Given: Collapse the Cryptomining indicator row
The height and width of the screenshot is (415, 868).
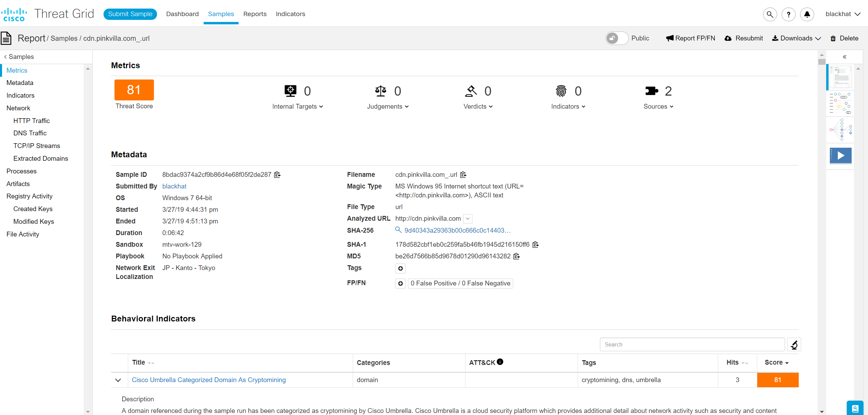Looking at the screenshot, I should click(x=118, y=380).
